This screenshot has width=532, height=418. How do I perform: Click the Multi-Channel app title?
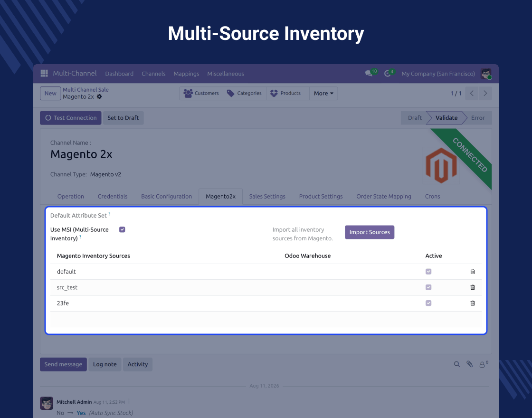click(75, 73)
